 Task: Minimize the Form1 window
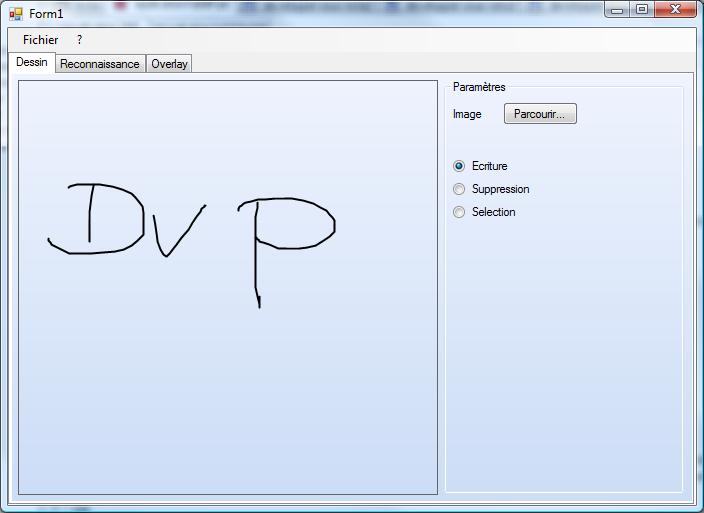pos(617,10)
